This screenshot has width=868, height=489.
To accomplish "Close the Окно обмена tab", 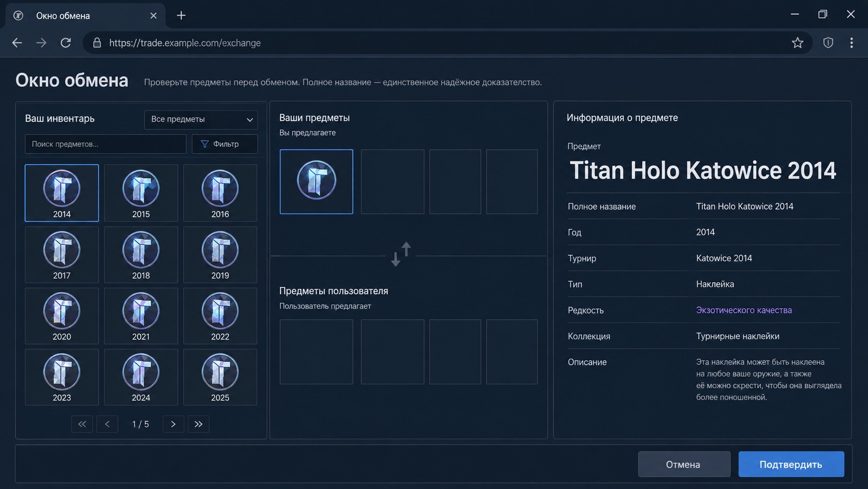I will [153, 16].
